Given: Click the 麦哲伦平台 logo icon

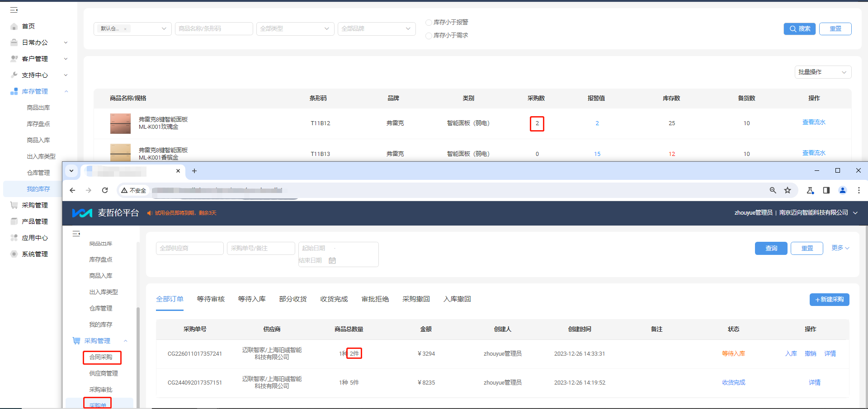Looking at the screenshot, I should coord(82,213).
